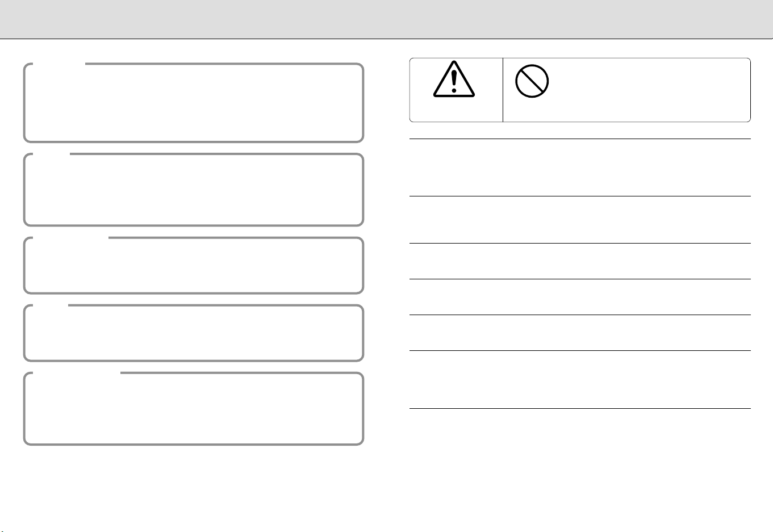Click fifth ruled row under warning box
The height and width of the screenshot is (532, 773).
[580, 333]
